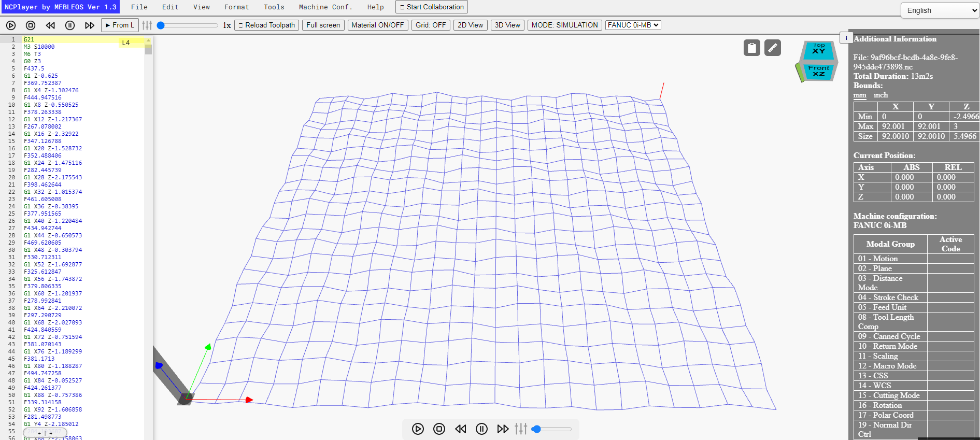Click code line G1 Z-0.625
This screenshot has height=440, width=980.
point(41,76)
